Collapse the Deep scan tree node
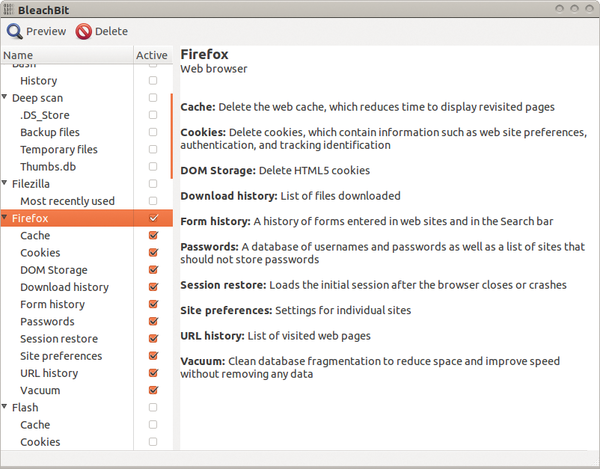This screenshot has width=600, height=469. [x=5, y=97]
